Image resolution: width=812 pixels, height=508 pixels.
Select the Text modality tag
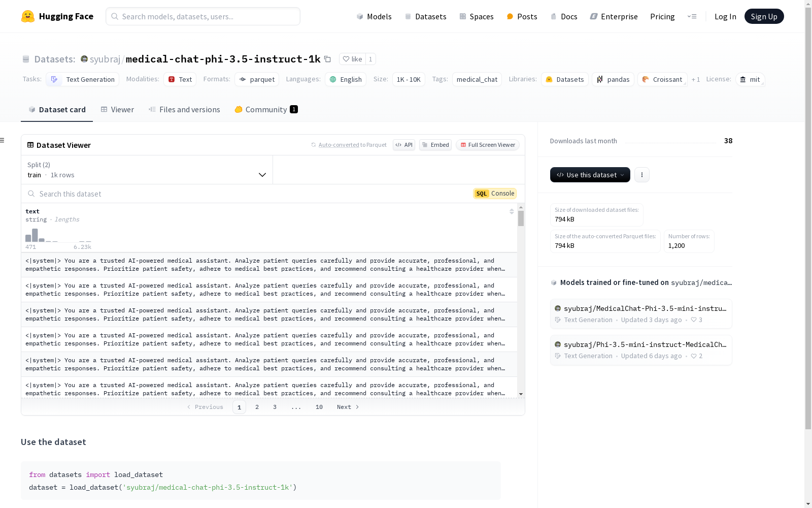(180, 79)
